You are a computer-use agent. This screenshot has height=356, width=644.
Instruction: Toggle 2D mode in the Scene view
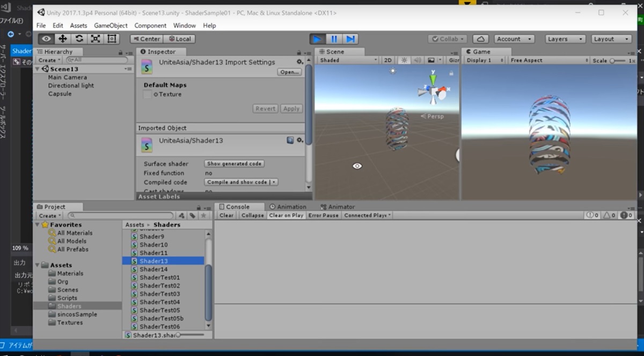coord(387,60)
